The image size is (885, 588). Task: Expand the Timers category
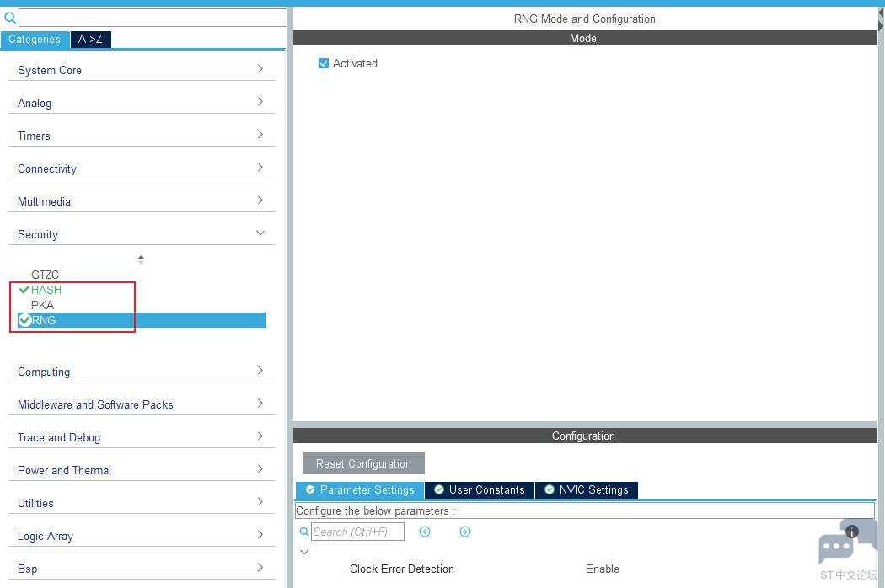tap(141, 136)
